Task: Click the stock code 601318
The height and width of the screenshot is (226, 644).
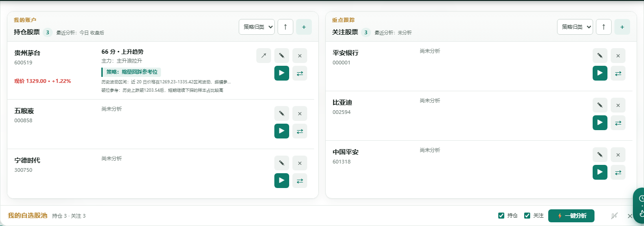Action: click(x=342, y=162)
